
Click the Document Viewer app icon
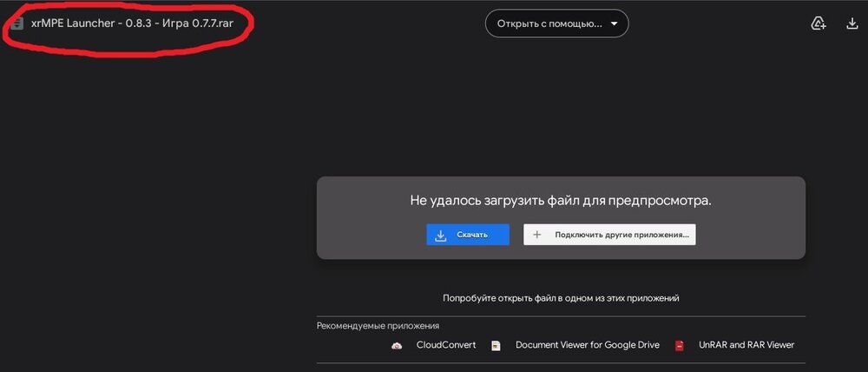point(496,345)
